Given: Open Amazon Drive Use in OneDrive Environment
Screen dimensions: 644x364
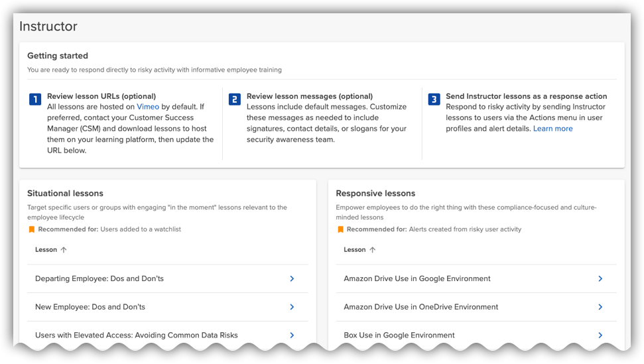Looking at the screenshot, I should click(x=420, y=307).
